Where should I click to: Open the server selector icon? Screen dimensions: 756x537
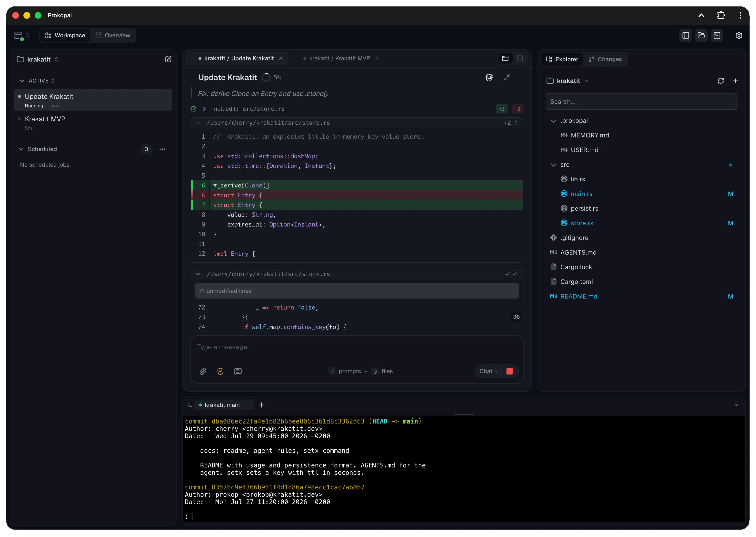[22, 35]
